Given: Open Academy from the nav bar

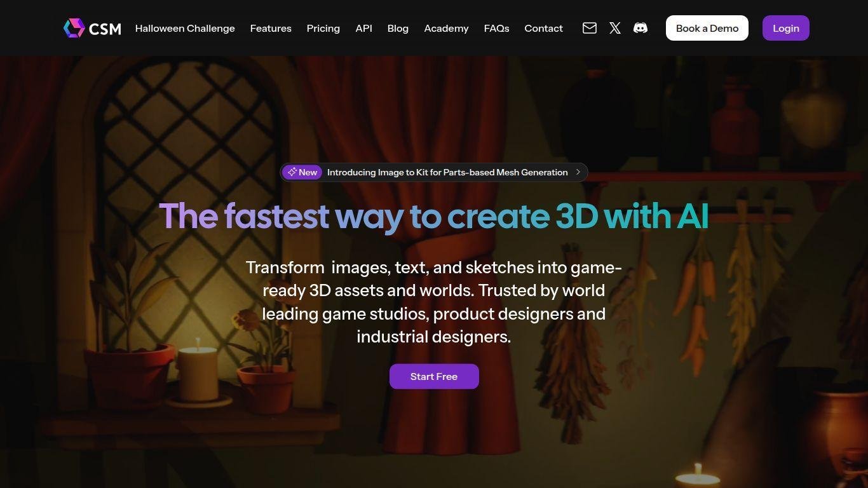Looking at the screenshot, I should pyautogui.click(x=446, y=29).
